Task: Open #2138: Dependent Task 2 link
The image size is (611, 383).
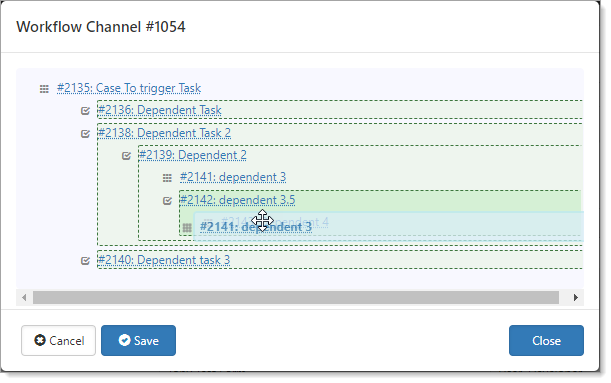Action: (164, 133)
